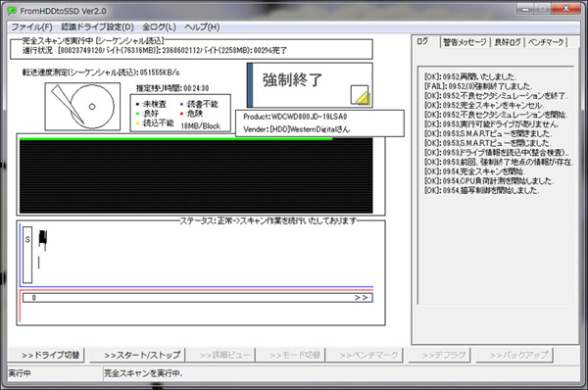Click the Product: WDCWD800JD-19LSA0 text
This screenshot has height=390, width=588.
[295, 117]
